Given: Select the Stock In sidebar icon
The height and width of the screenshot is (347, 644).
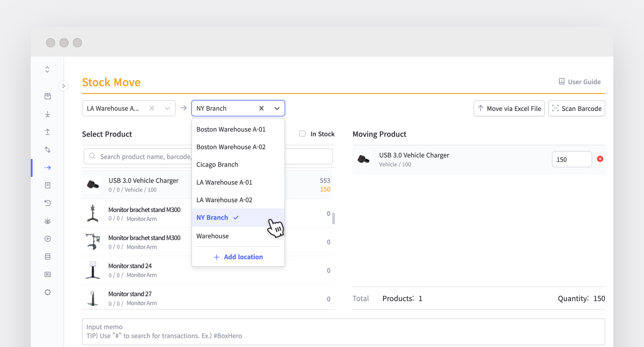Looking at the screenshot, I should click(47, 114).
